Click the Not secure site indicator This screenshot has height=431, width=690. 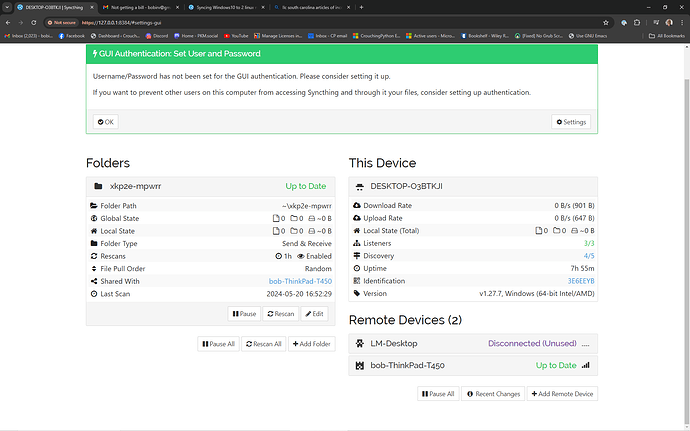(x=62, y=22)
